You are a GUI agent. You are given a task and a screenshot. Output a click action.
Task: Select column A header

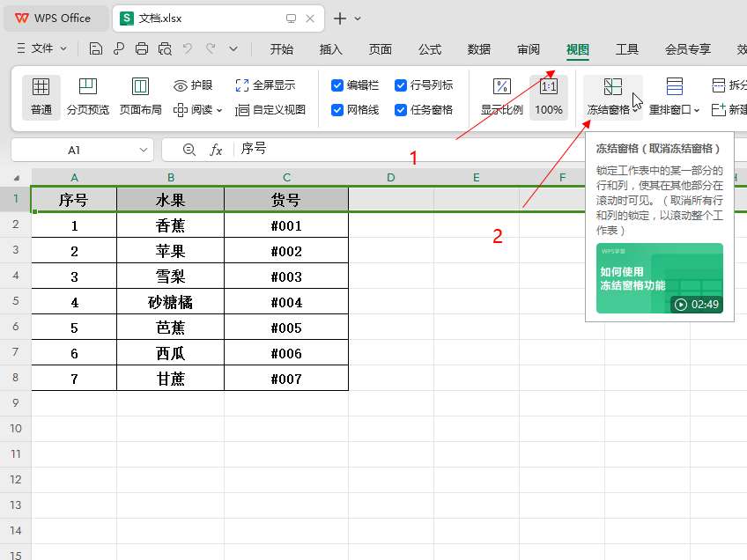(74, 178)
